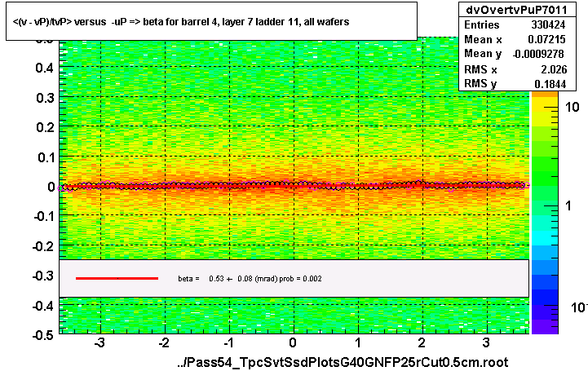Click the x-axis label 3

(x=486, y=343)
